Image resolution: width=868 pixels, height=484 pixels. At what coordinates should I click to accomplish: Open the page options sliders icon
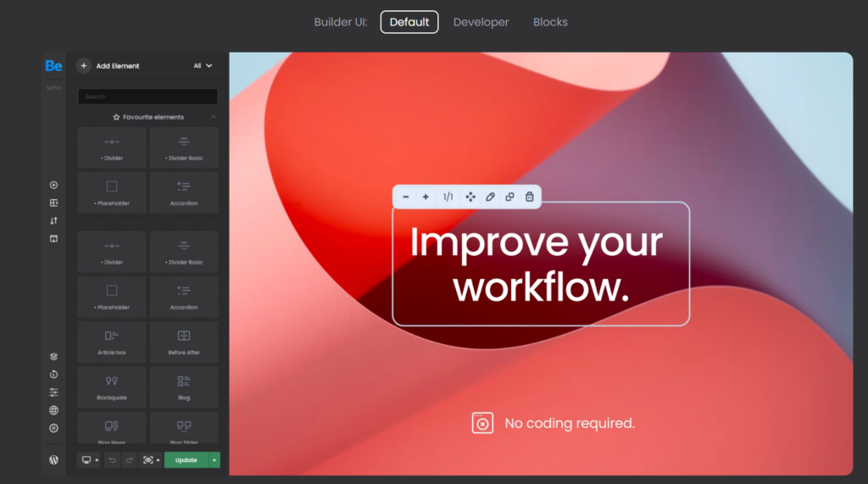coord(53,392)
